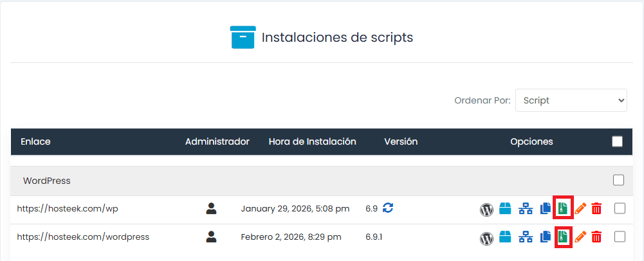Image resolution: width=644 pixels, height=261 pixels.
Task: Click version number 6.9 in wp row
Action: tap(371, 209)
